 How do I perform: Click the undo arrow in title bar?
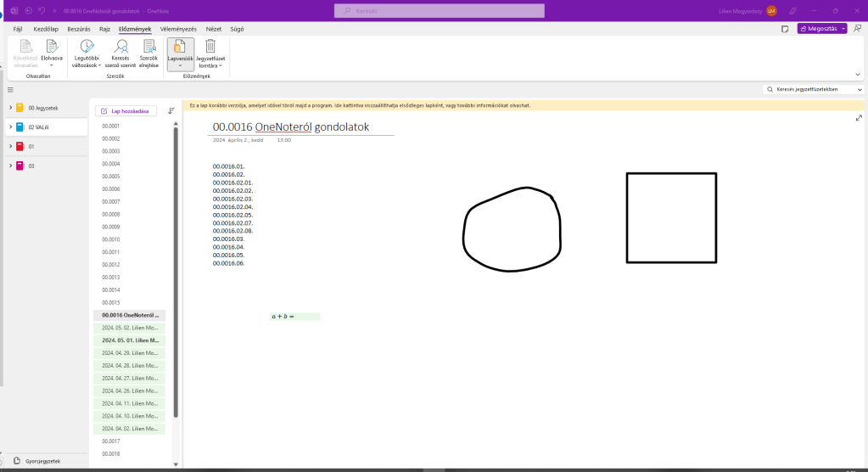(42, 10)
